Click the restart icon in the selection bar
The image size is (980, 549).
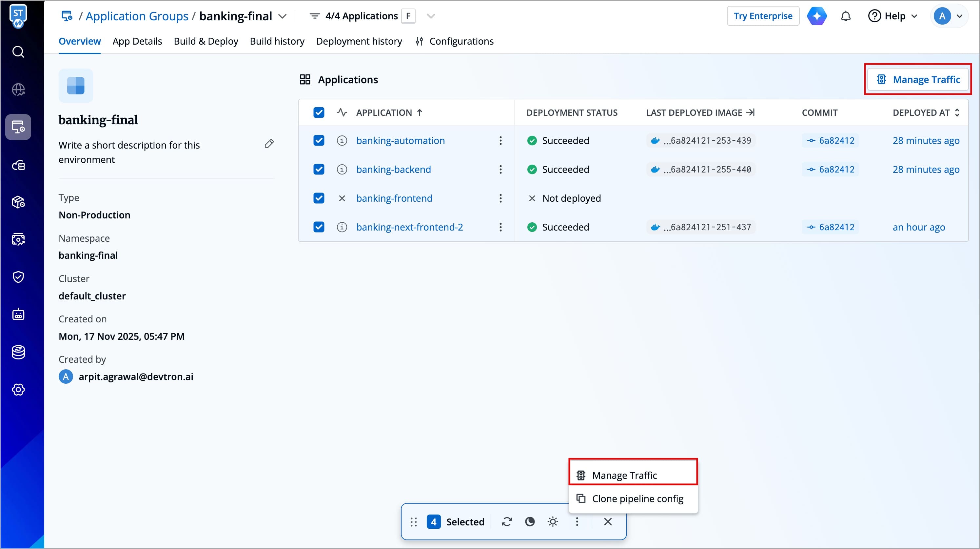tap(507, 521)
